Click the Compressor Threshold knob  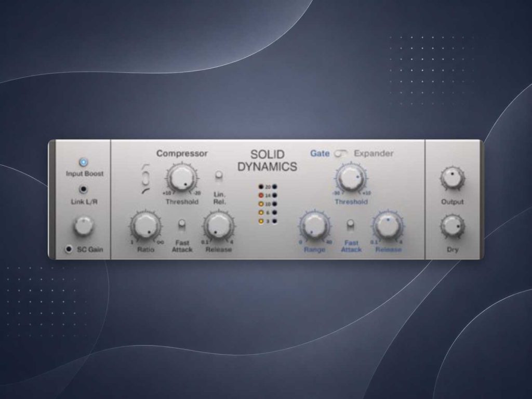point(182,178)
